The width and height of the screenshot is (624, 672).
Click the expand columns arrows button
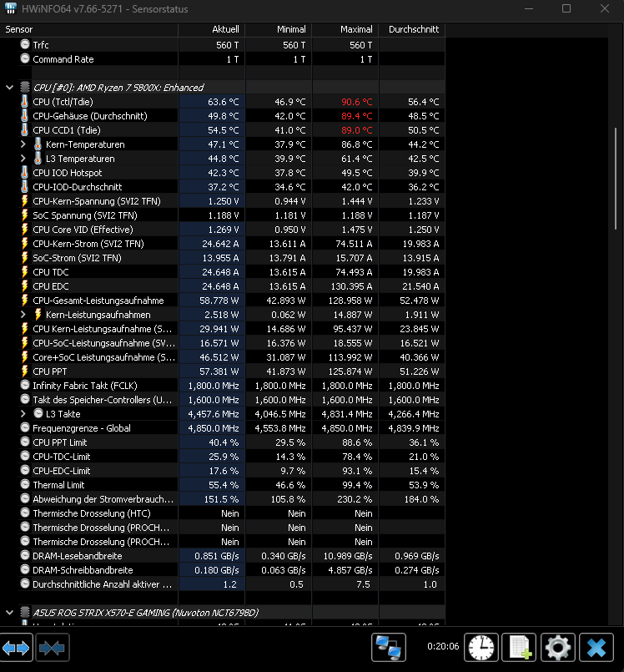(x=17, y=648)
